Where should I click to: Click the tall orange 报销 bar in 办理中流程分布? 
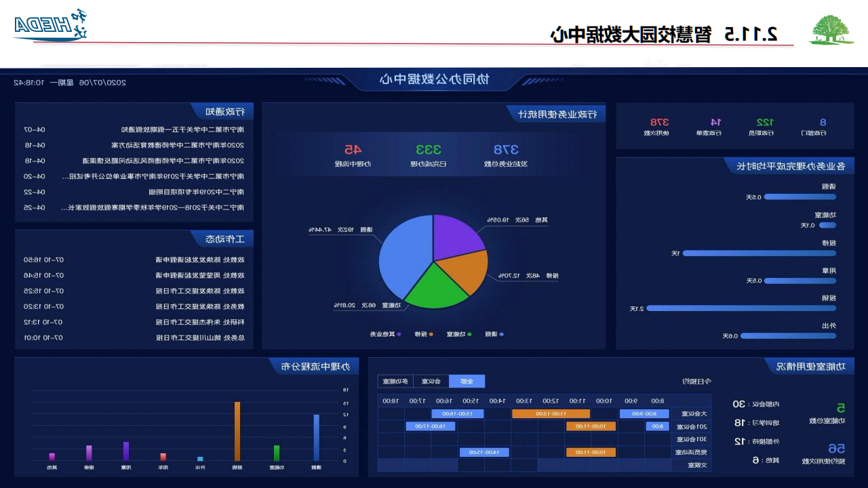[x=237, y=432]
